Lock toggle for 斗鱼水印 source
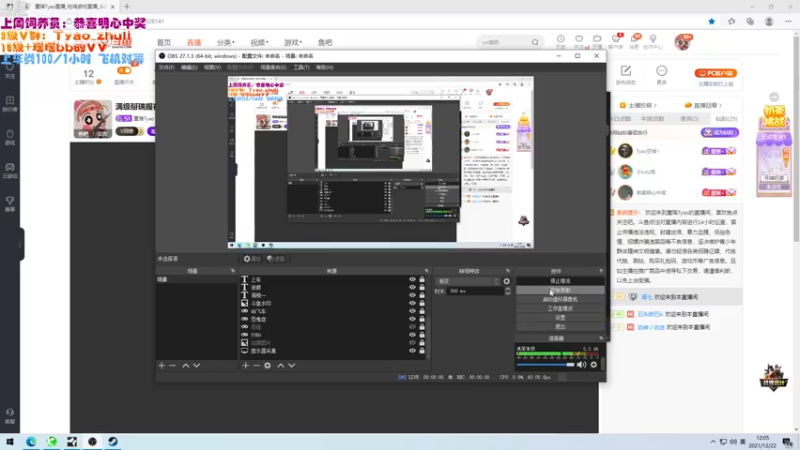Screen dimensions: 800x450 [x=422, y=303]
